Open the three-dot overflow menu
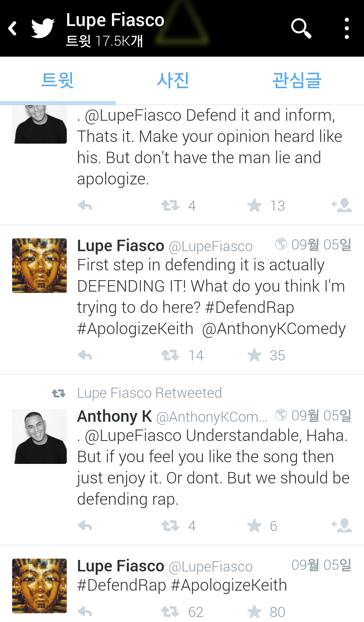The height and width of the screenshot is (622, 364). [346, 28]
